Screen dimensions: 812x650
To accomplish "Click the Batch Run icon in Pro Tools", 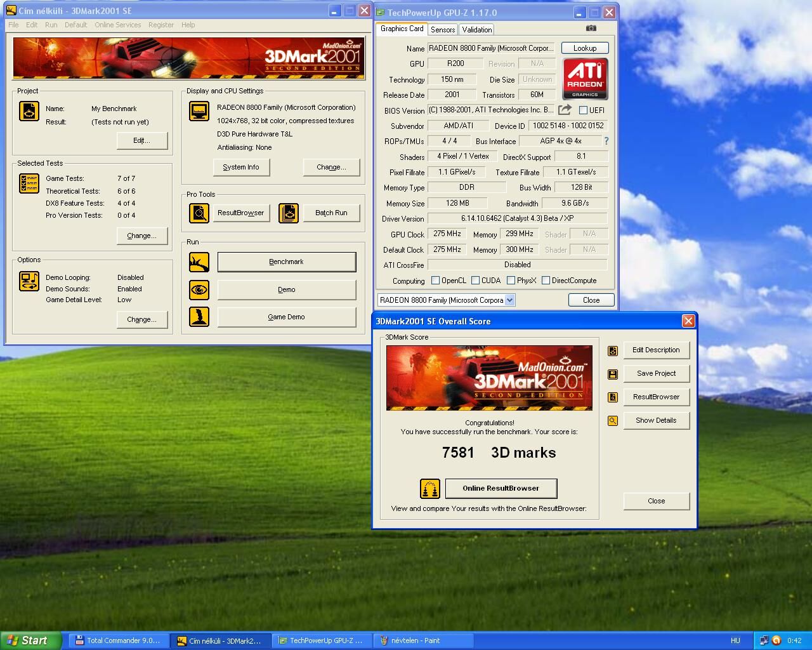I will coord(289,213).
